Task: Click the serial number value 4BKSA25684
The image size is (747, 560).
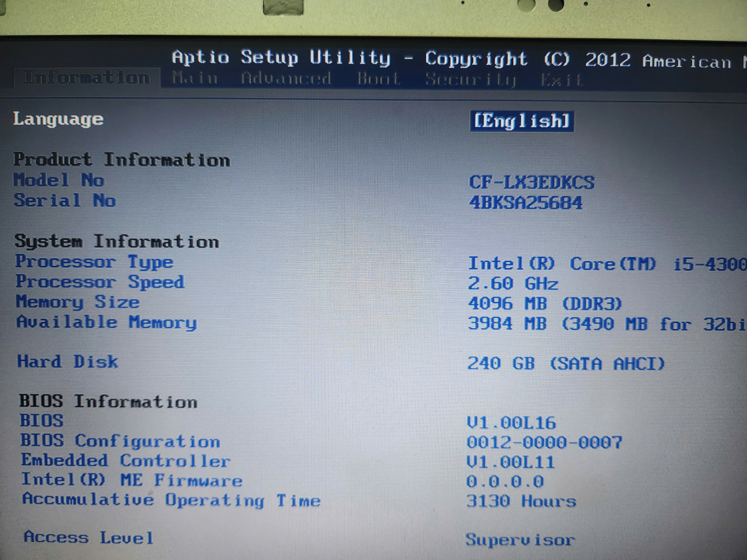Action: point(526,203)
